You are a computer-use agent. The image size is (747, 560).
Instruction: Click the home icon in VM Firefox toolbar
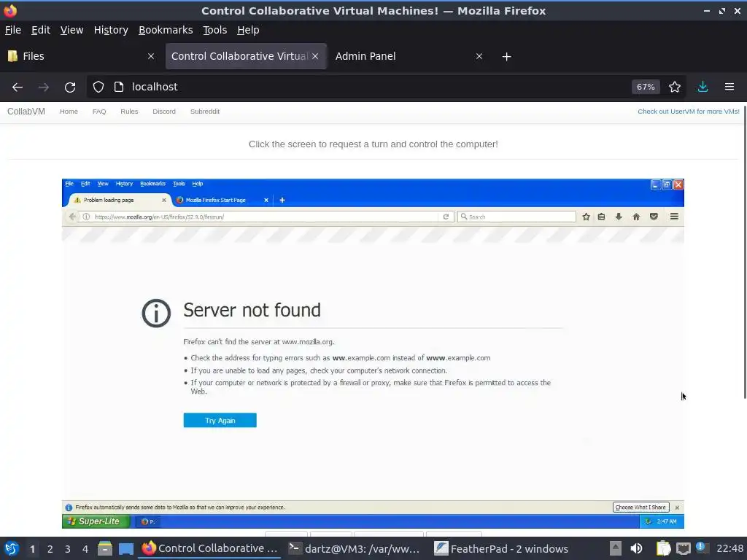[636, 217]
